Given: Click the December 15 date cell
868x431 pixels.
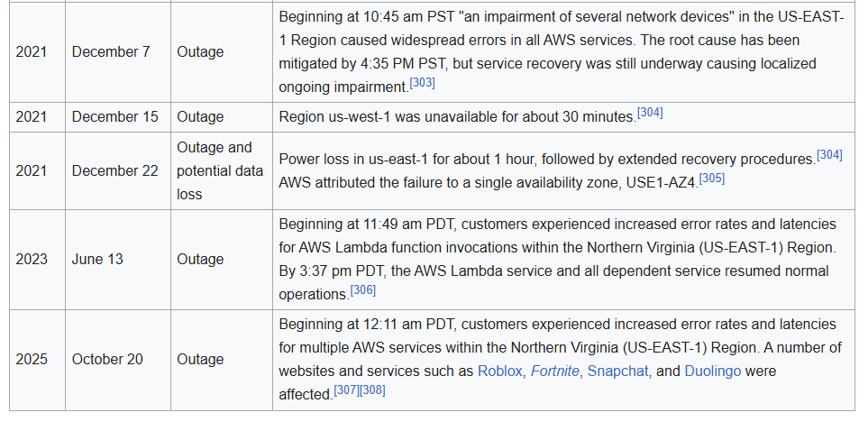Looking at the screenshot, I should point(114,116).
